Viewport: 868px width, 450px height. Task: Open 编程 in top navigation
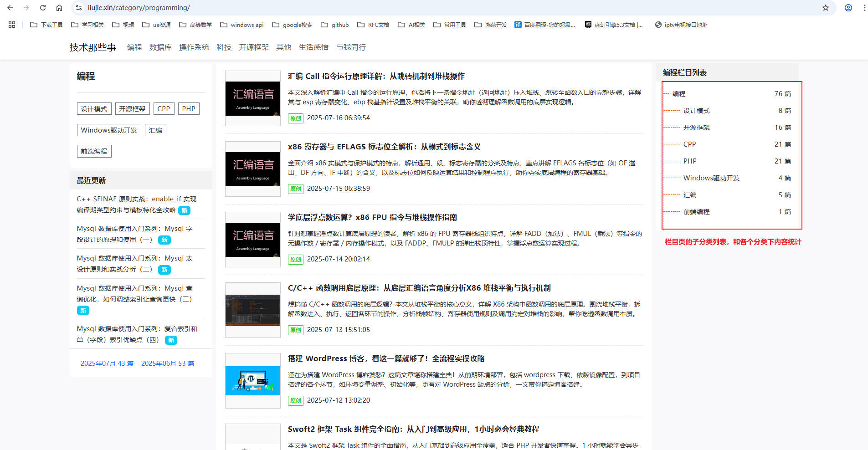[134, 47]
